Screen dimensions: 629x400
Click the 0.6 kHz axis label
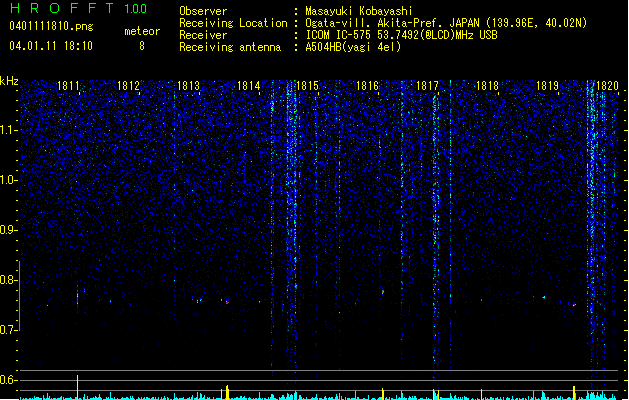click(8, 380)
